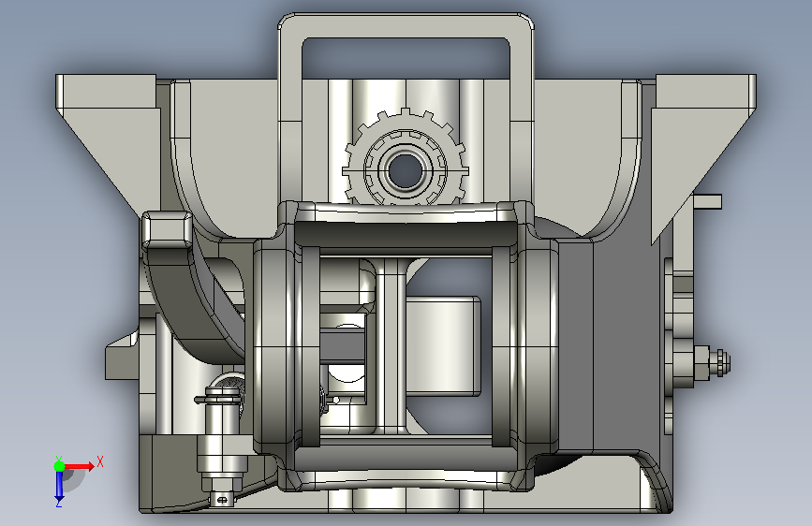The width and height of the screenshot is (812, 526).
Task: Click the circular bore hole inside gear
Action: (405, 171)
